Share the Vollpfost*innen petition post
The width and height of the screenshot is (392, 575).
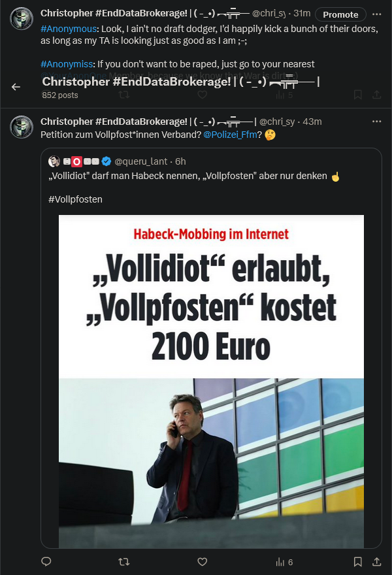point(376,561)
